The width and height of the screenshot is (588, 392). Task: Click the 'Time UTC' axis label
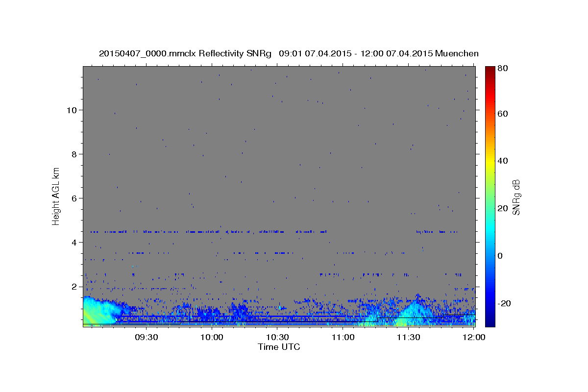point(279,347)
